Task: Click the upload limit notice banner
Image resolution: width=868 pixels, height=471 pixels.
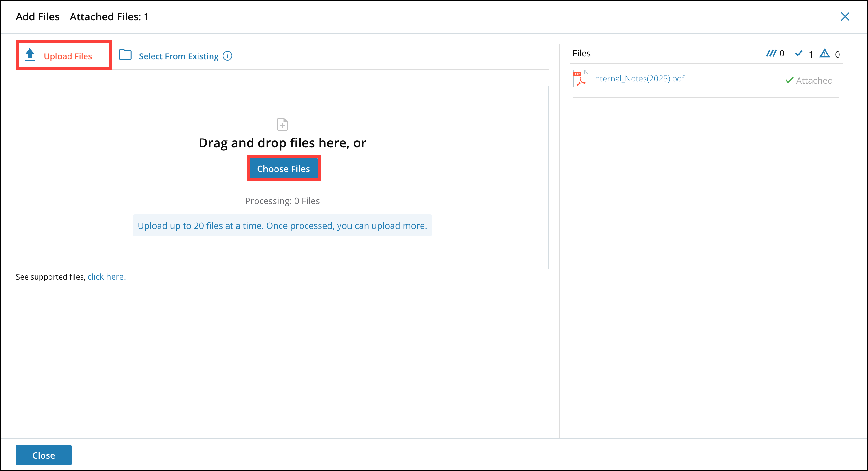Action: point(282,225)
